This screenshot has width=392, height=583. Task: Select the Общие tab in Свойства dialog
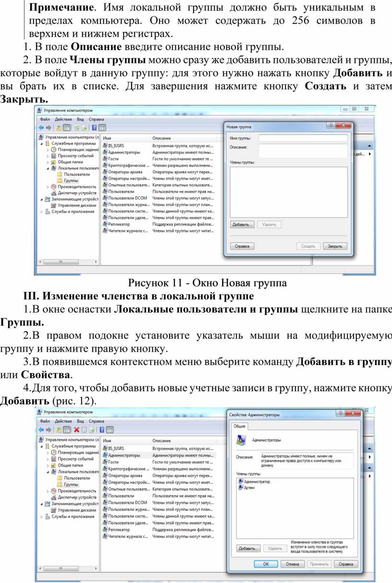coord(240,426)
